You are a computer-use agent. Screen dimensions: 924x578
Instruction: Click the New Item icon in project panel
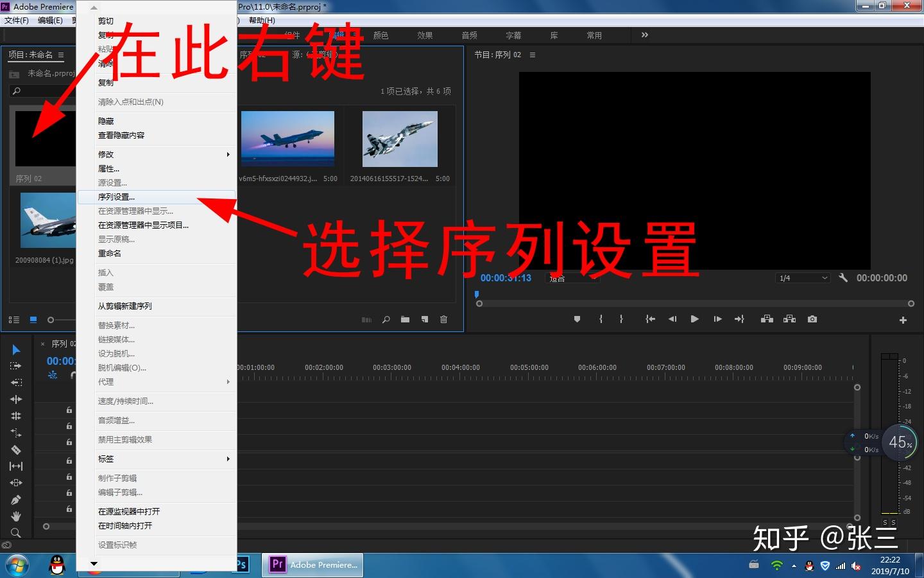[424, 319]
